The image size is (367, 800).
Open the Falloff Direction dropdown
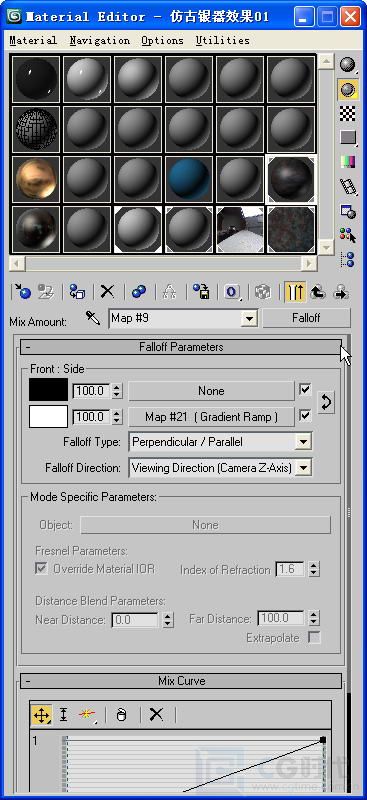[x=304, y=467]
